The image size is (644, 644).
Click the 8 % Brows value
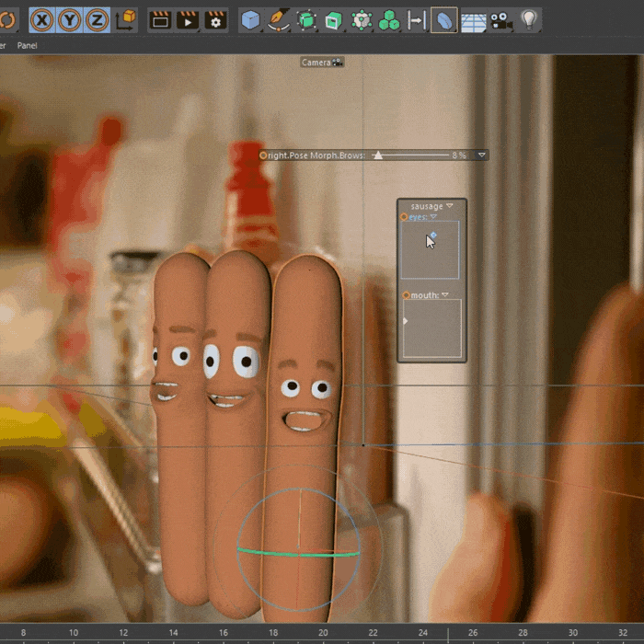point(459,155)
